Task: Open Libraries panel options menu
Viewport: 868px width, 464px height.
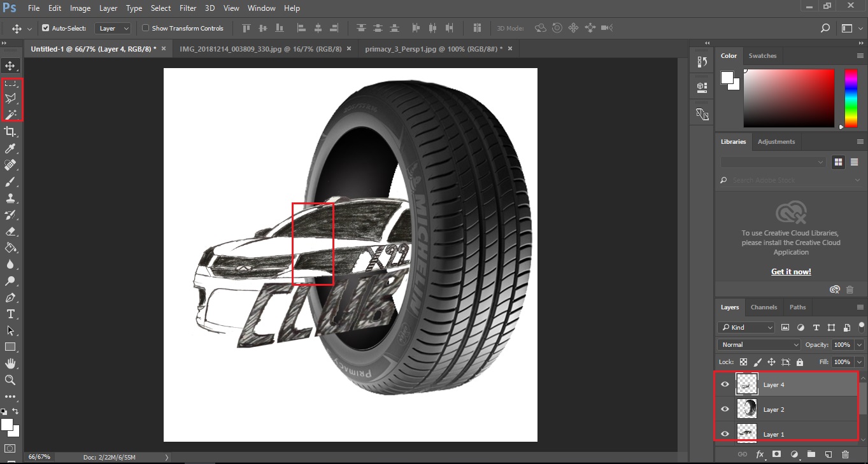Action: click(860, 142)
